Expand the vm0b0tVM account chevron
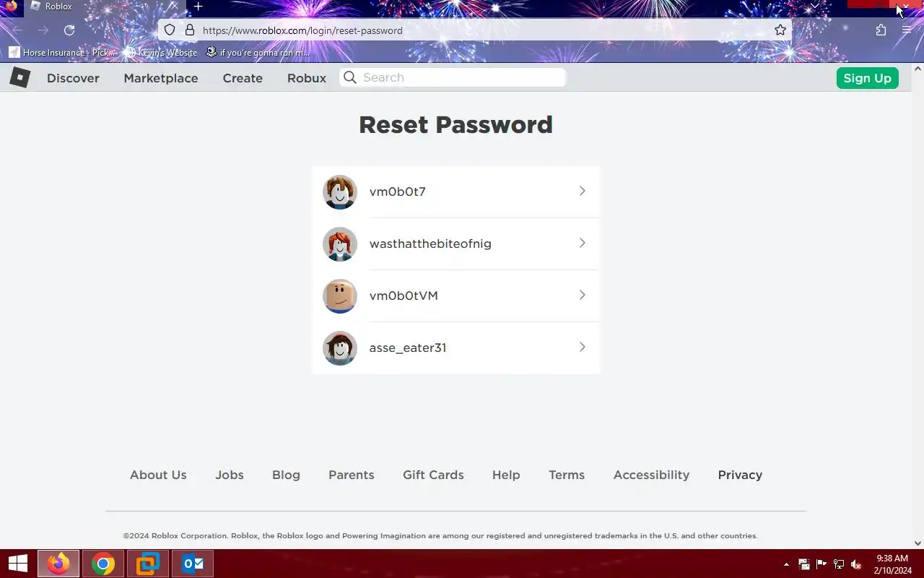 [582, 295]
